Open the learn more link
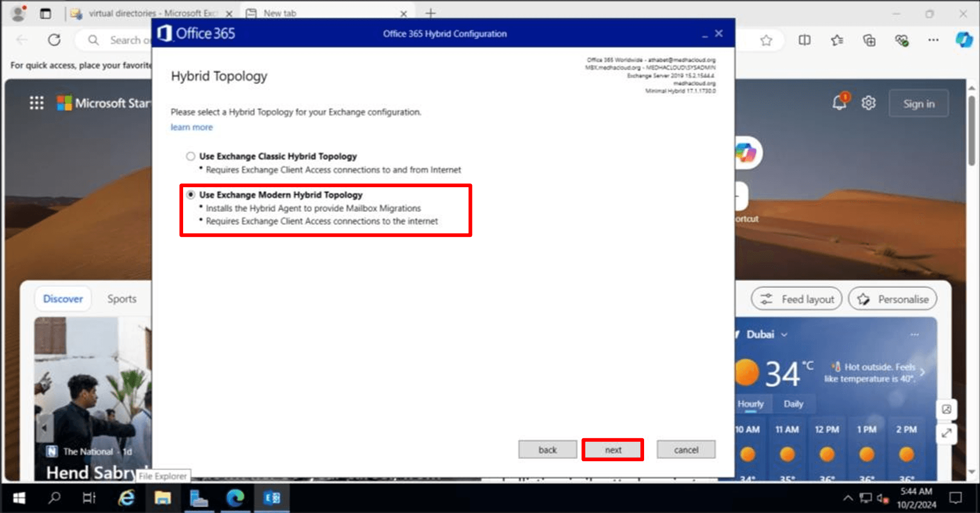 (192, 127)
